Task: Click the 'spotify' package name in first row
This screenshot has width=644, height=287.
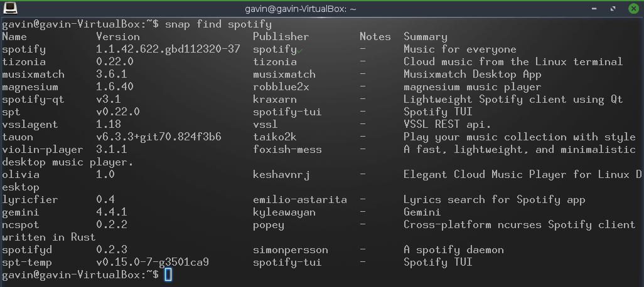Action: (24, 50)
